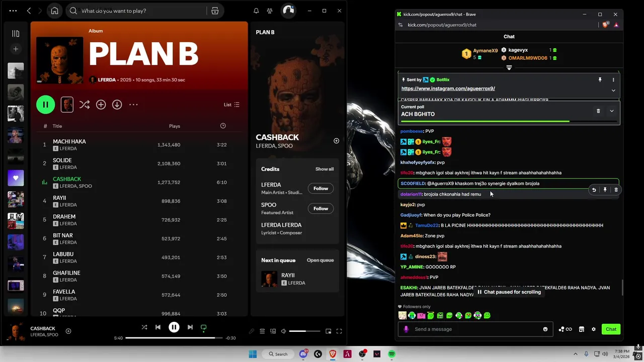Follow LFERDA in Credits
Screen dimensions: 644x362
pyautogui.click(x=320, y=189)
